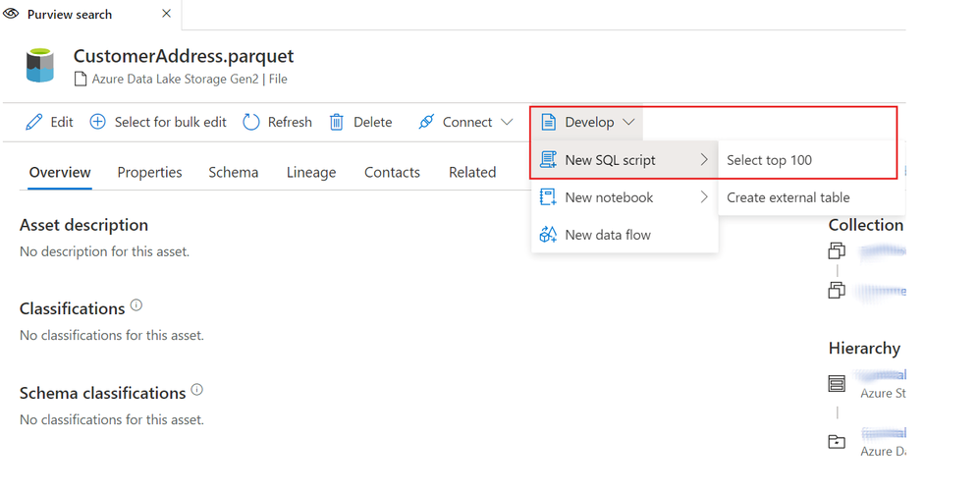Click the New notebook icon
This screenshot has width=980, height=493.
click(548, 196)
